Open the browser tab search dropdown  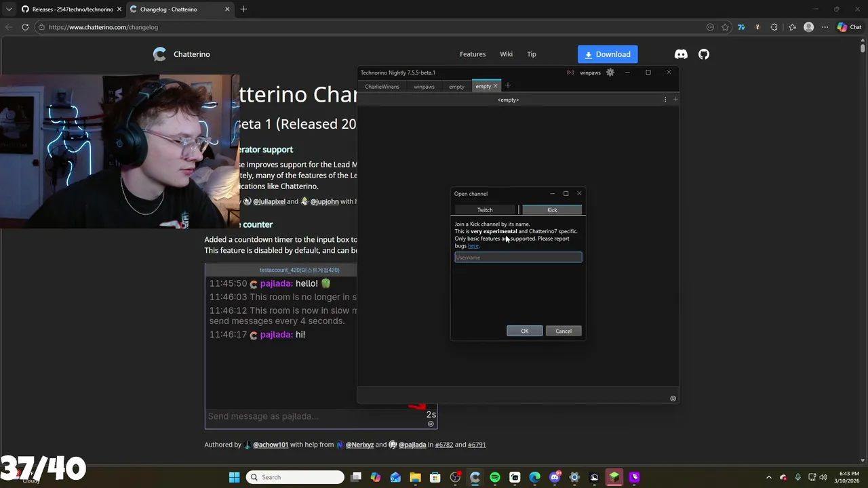pos(8,9)
